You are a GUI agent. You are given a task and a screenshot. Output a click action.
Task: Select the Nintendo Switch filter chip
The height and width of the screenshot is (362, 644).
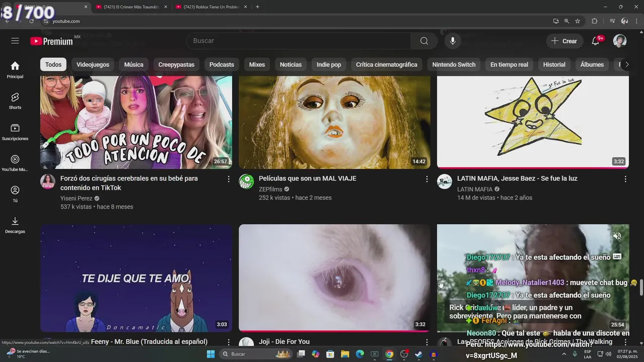(454, 64)
